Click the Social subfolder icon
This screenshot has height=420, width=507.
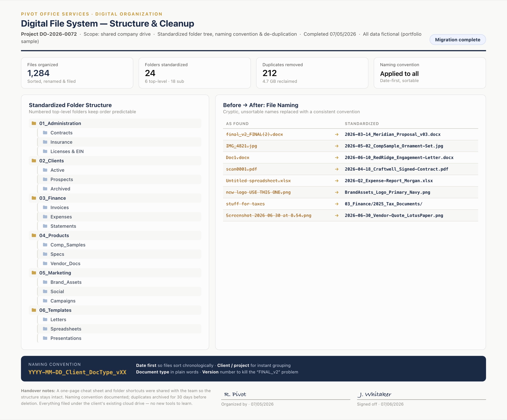pos(45,292)
